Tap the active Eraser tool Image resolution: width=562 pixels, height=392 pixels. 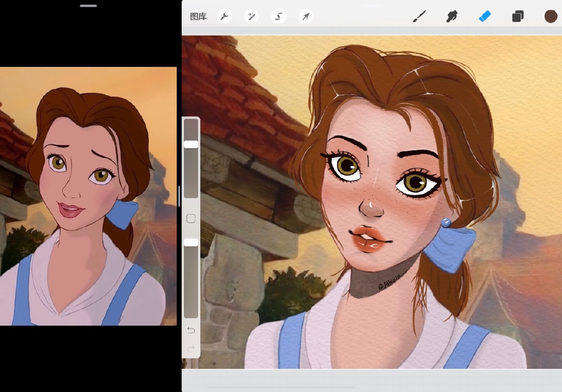(485, 16)
